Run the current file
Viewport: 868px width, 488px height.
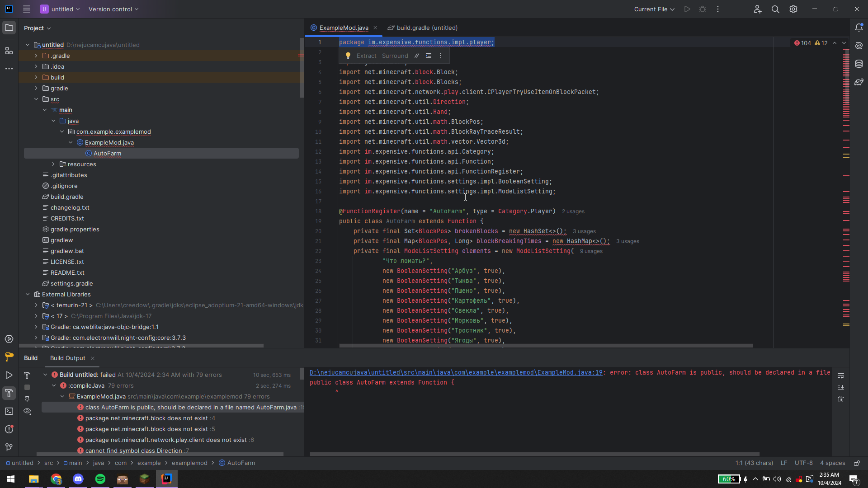coord(687,9)
